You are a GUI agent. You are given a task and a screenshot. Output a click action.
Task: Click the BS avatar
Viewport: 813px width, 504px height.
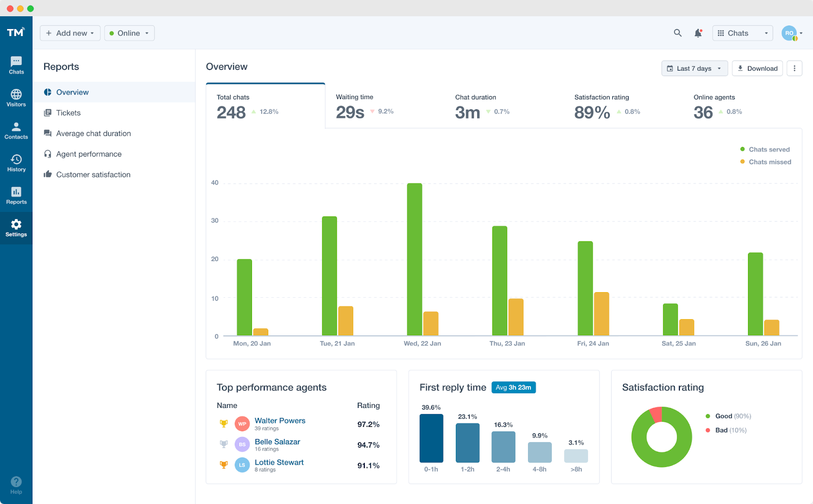pyautogui.click(x=242, y=444)
